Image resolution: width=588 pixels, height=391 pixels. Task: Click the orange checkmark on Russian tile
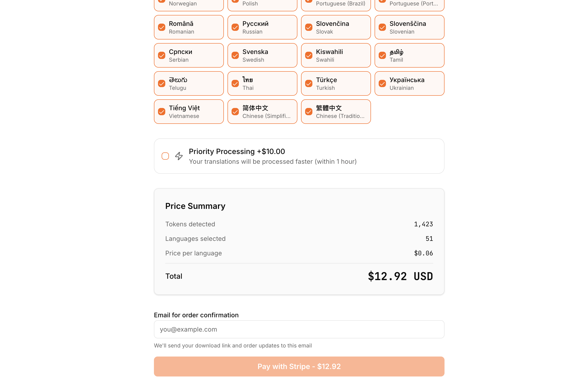coord(235,27)
